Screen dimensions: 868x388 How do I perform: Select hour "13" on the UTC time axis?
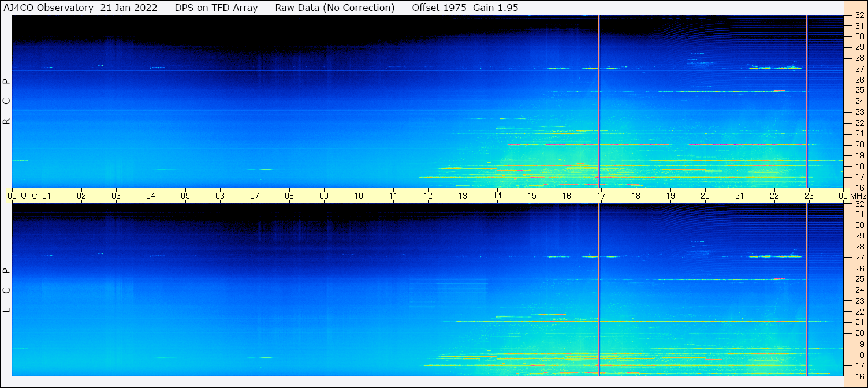coord(463,196)
